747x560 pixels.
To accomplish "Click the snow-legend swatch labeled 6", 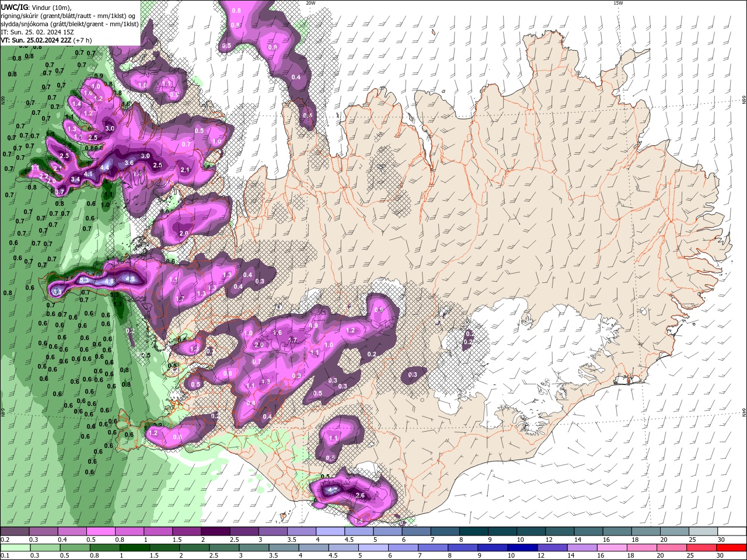I will [x=416, y=531].
